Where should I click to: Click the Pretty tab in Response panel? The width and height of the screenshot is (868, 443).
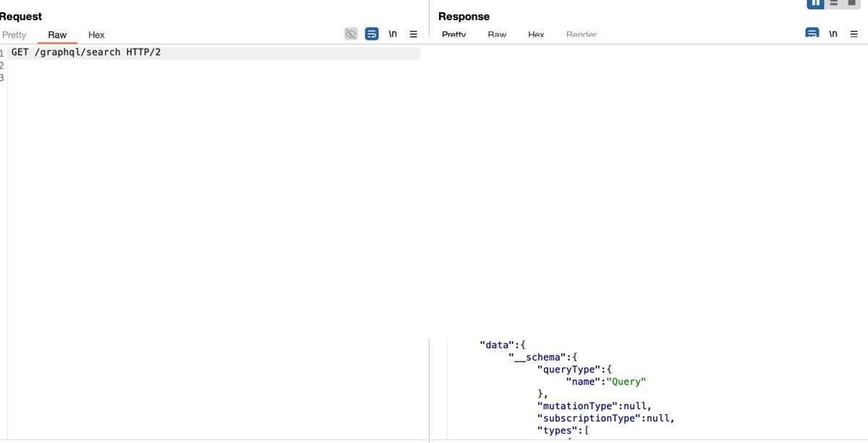click(454, 34)
